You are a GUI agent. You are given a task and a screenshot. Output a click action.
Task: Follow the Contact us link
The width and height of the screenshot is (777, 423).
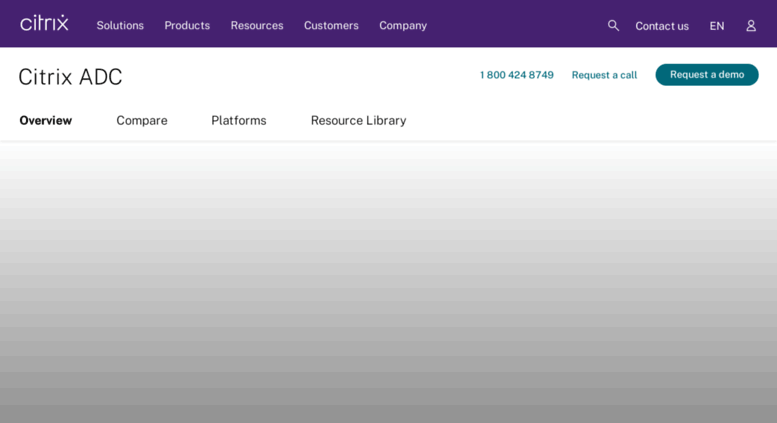tap(662, 26)
